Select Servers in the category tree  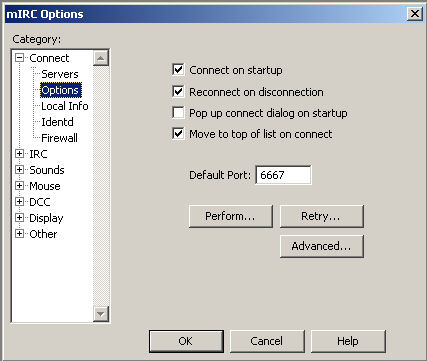pos(60,74)
